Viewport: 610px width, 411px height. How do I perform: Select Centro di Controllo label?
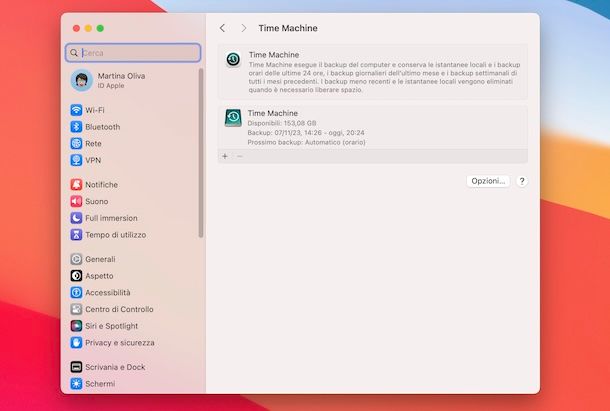119,309
